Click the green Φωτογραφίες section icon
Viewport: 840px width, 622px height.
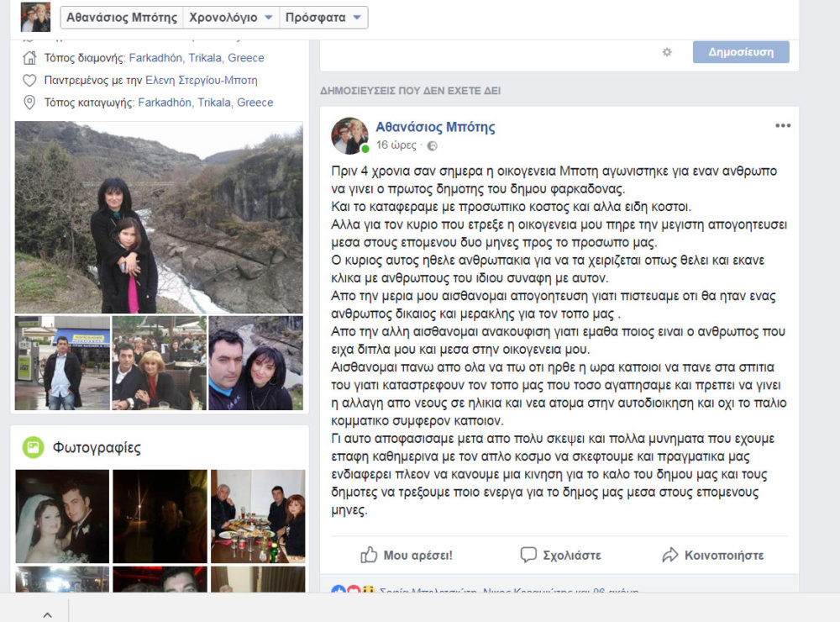point(33,447)
